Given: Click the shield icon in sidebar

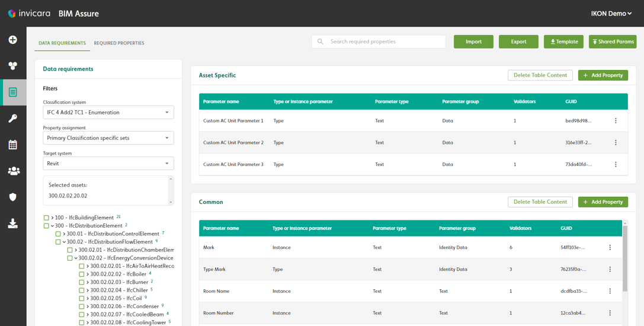Looking at the screenshot, I should click(12, 197).
